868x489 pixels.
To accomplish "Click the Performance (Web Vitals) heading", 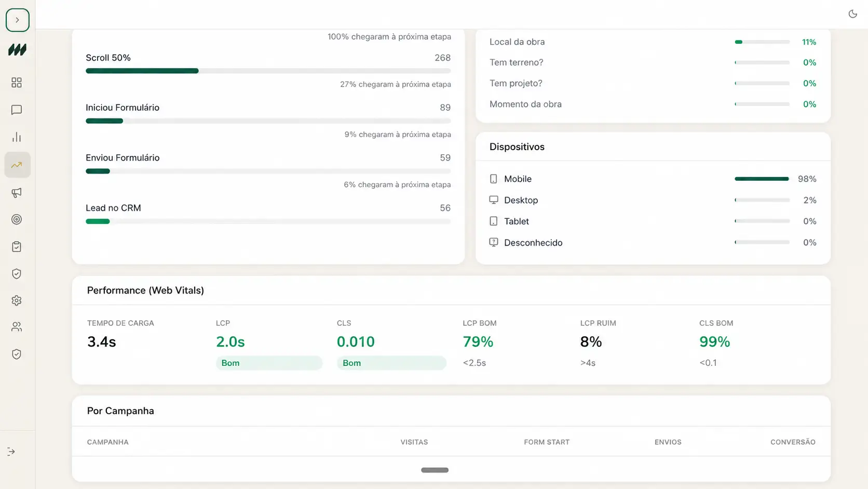I will 145,290.
